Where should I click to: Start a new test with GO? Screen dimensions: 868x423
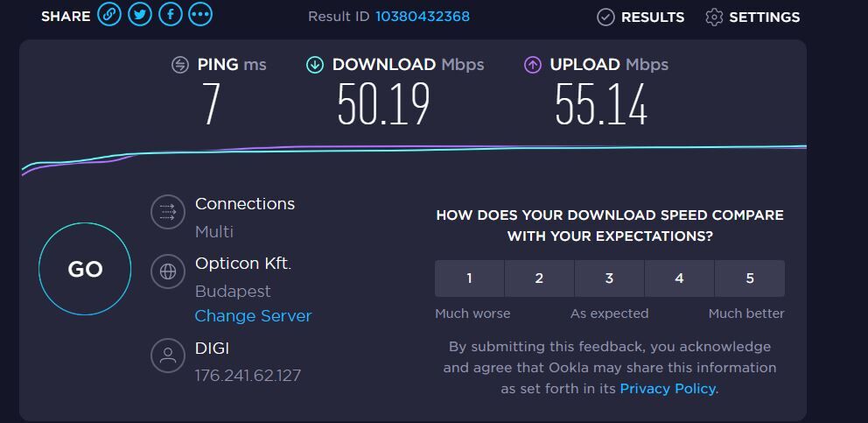tap(85, 269)
